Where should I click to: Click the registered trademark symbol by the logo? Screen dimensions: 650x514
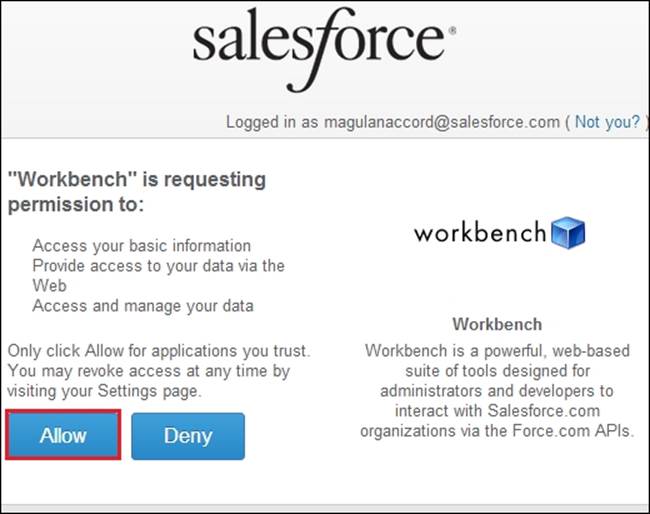point(453,32)
